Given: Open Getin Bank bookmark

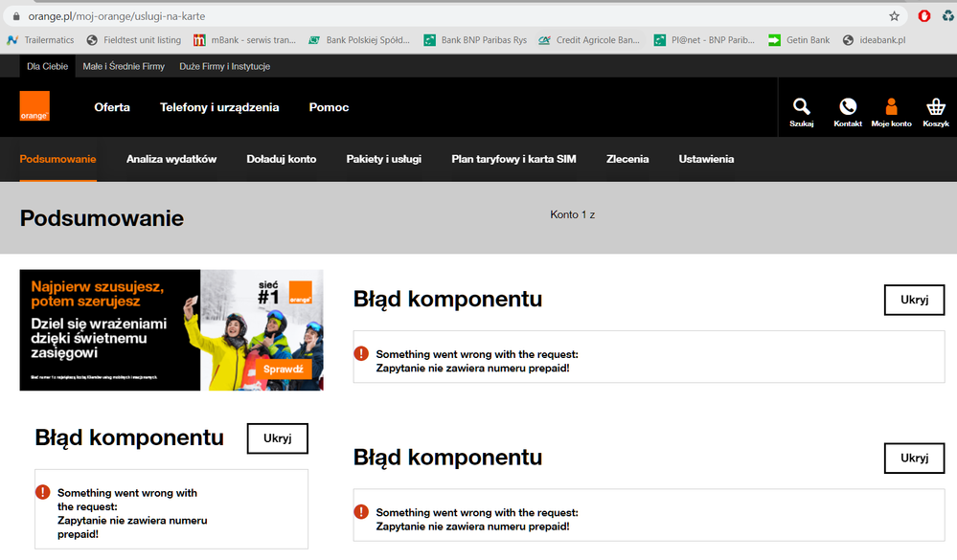Looking at the screenshot, I should (x=799, y=40).
